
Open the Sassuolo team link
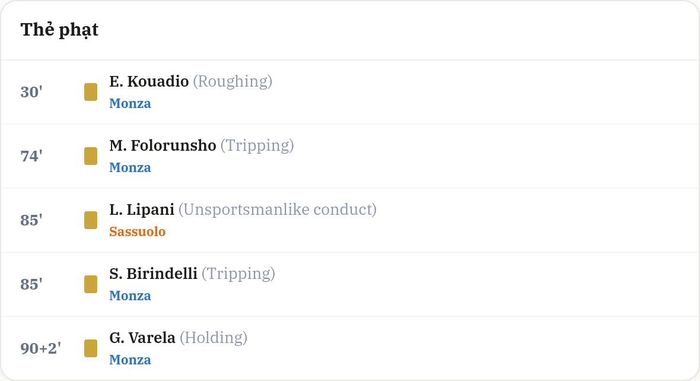pos(138,231)
